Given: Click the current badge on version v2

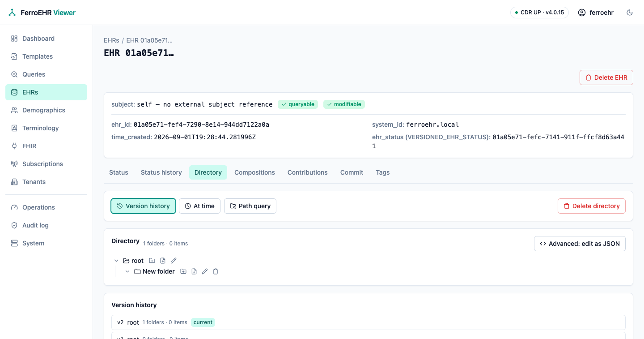Looking at the screenshot, I should pos(203,322).
